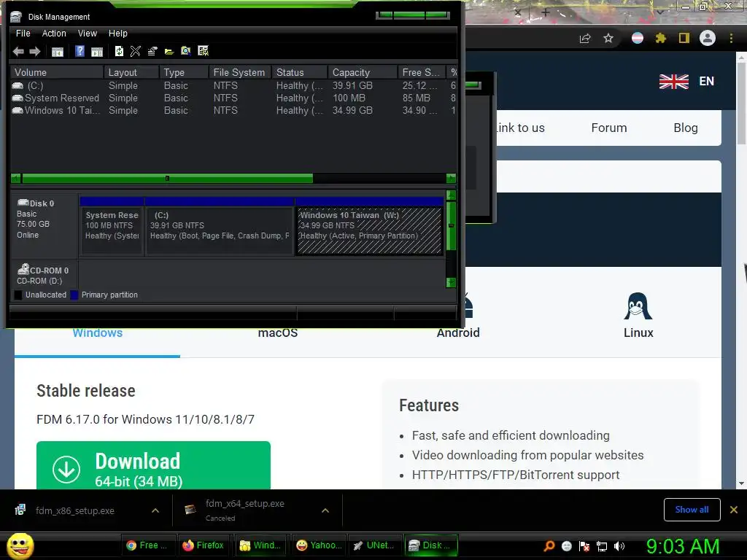Open the Help menu
Image resolution: width=747 pixels, height=560 pixels.
click(x=117, y=34)
